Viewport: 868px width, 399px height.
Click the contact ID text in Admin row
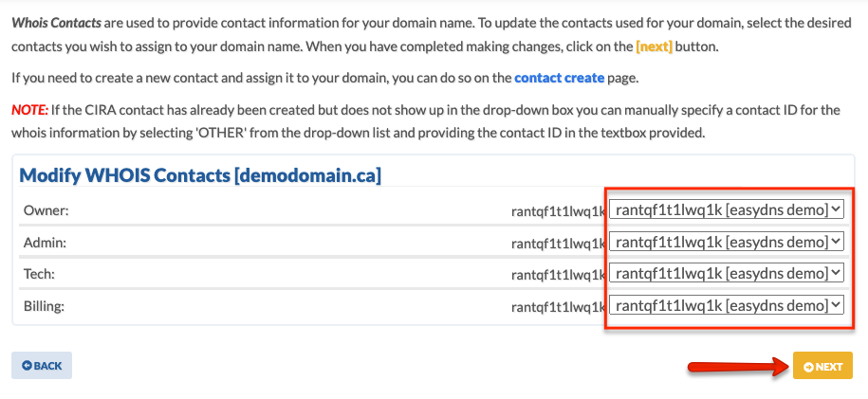click(558, 243)
